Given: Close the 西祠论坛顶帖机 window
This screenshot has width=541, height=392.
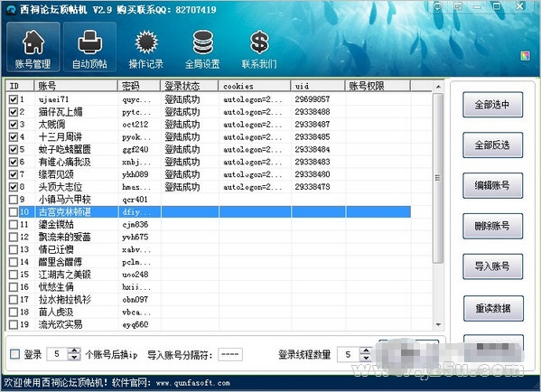Looking at the screenshot, I should click(x=520, y=5).
